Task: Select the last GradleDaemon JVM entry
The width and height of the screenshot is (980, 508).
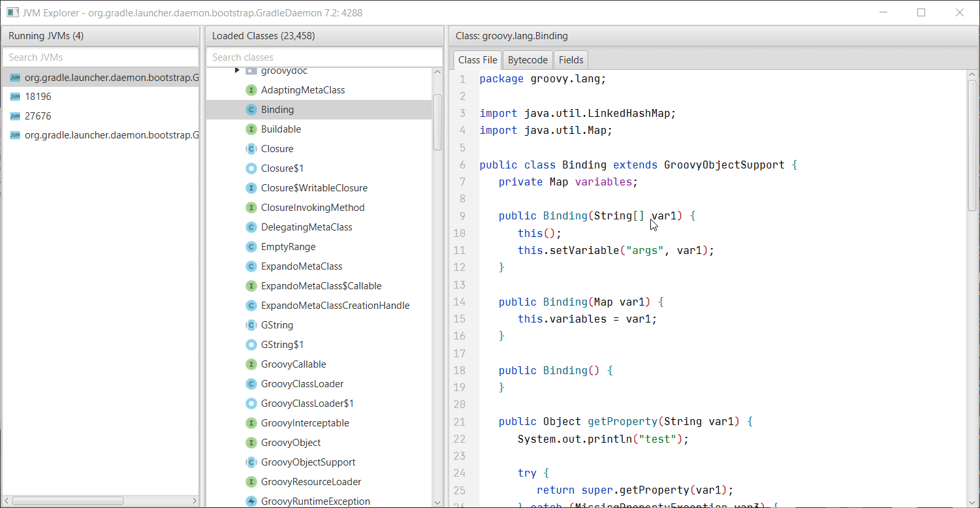Action: 101,136
